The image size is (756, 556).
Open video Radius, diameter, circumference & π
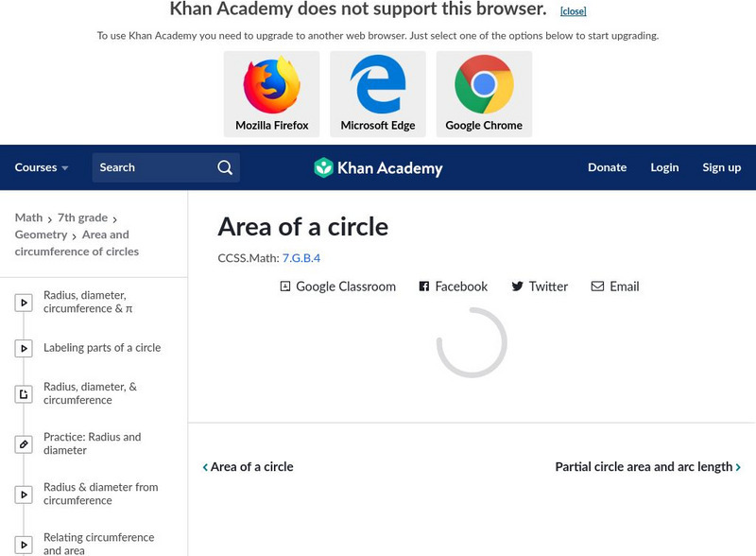point(88,302)
